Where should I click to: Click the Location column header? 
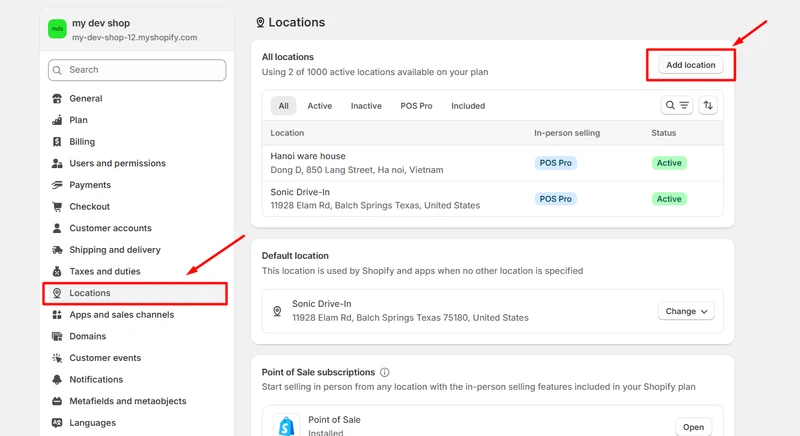[287, 133]
